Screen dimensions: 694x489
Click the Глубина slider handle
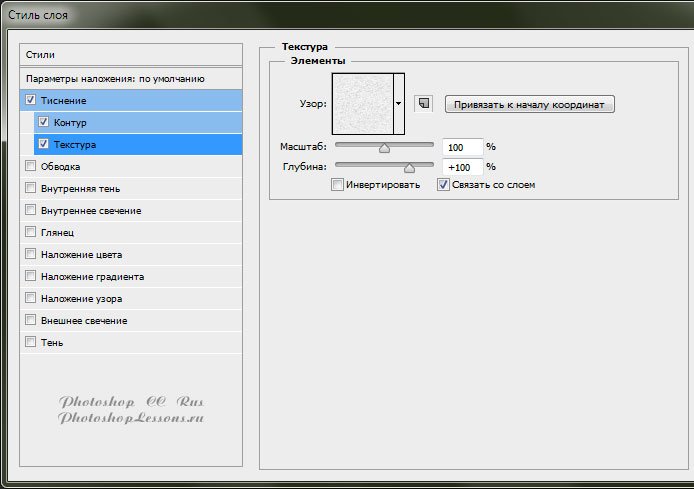click(409, 168)
